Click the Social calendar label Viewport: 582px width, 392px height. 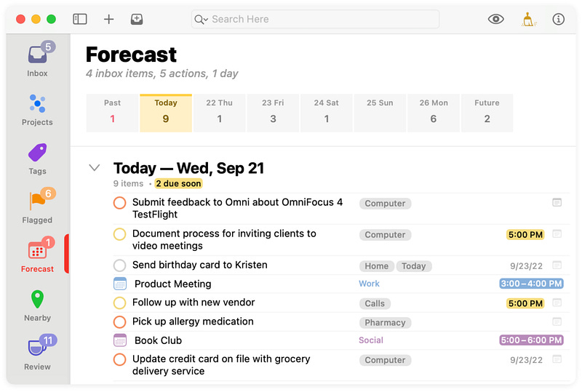(371, 340)
